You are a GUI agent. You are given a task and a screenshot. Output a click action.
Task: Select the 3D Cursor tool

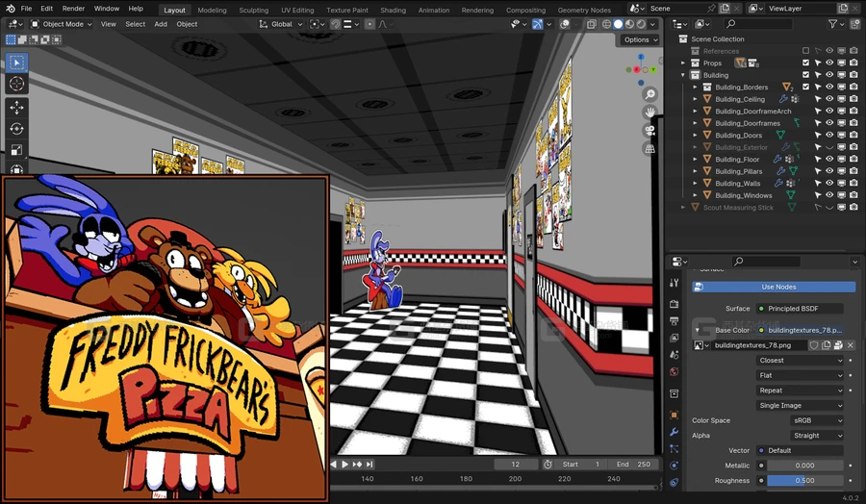pyautogui.click(x=16, y=84)
